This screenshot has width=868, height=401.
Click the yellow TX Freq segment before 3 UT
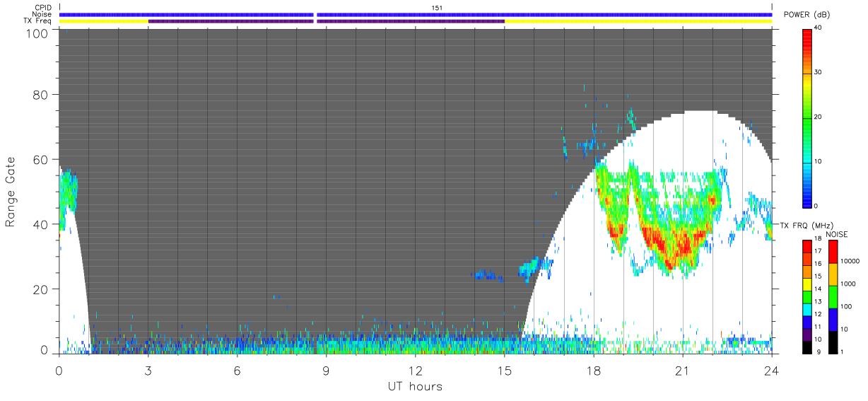pyautogui.click(x=104, y=21)
